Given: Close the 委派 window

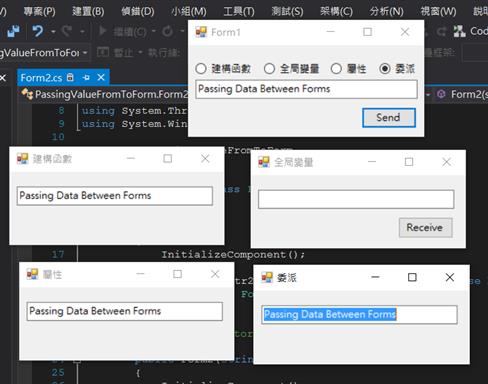Looking at the screenshot, I should (450, 277).
